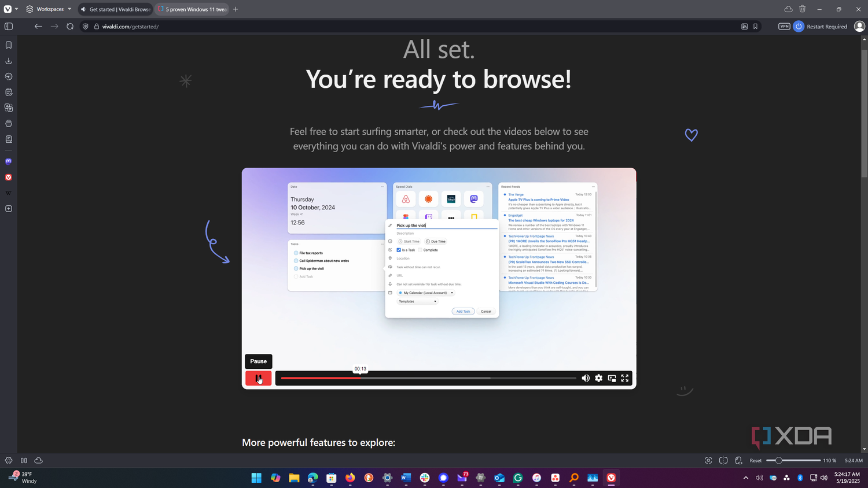This screenshot has width=868, height=488.
Task: Open the Bookmarks side panel
Action: [x=9, y=45]
